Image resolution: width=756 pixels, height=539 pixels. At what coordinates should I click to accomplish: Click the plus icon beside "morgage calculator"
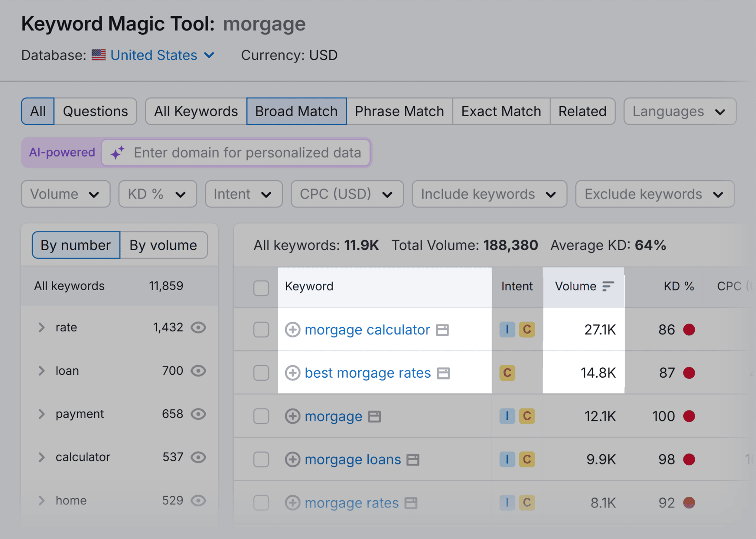293,330
